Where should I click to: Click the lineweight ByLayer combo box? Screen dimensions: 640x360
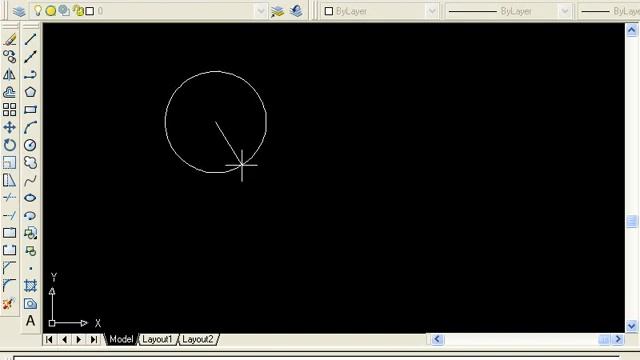click(609, 11)
